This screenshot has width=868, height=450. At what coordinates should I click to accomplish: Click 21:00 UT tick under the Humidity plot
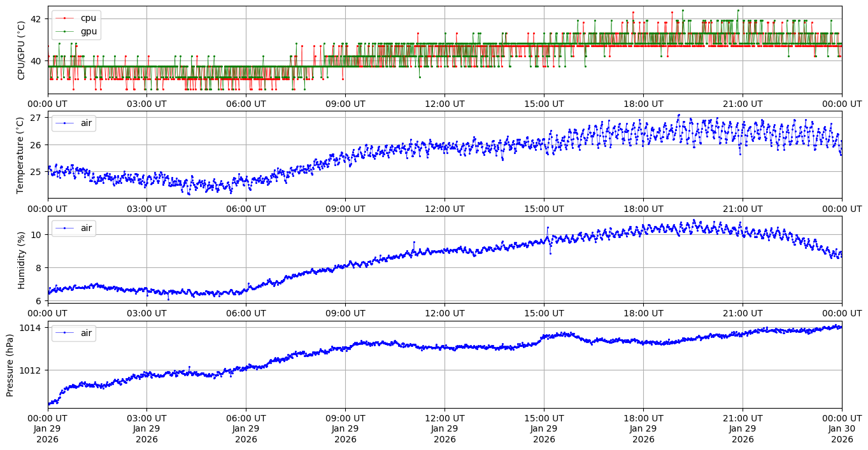tap(743, 313)
